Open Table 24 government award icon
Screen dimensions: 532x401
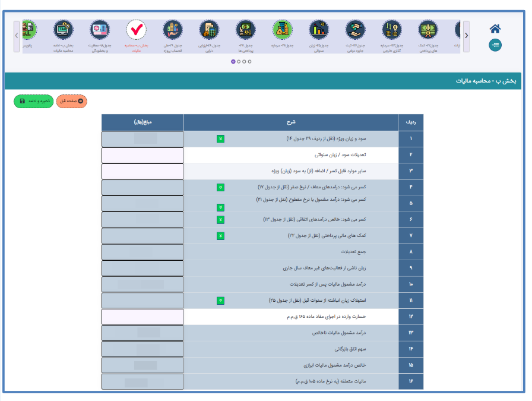tap(356, 30)
